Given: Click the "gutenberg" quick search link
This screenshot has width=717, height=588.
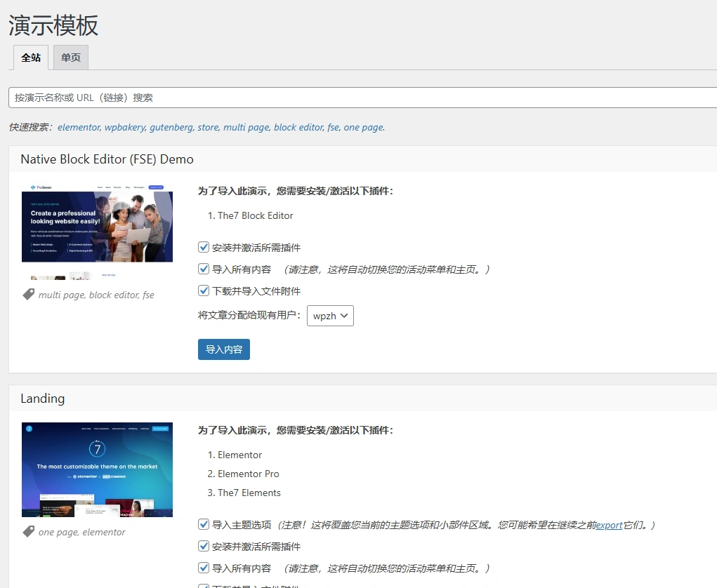Looking at the screenshot, I should (x=172, y=128).
